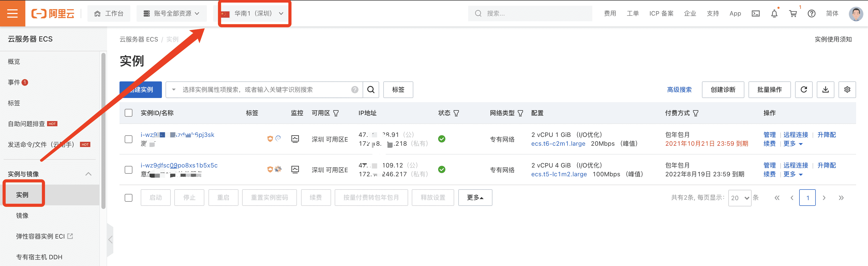
Task: Click the 高级搜索 link
Action: (x=679, y=89)
